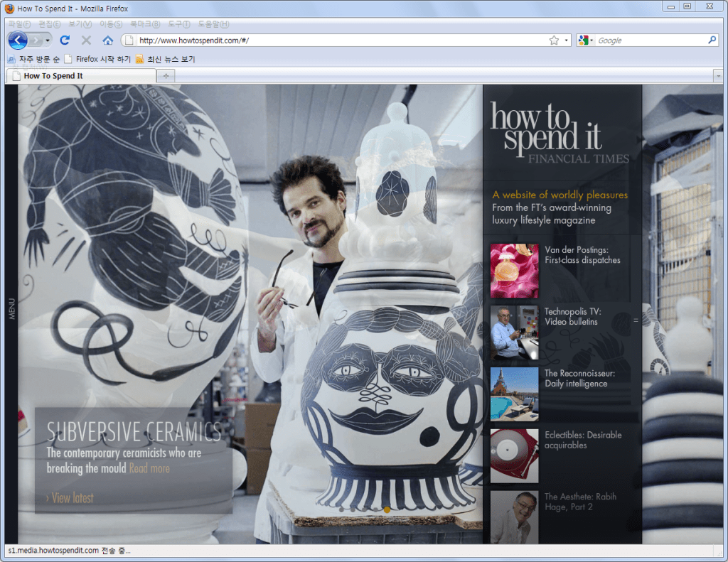Open a new tab with the plus button
Screen dimensions: 728x562
[x=166, y=76]
